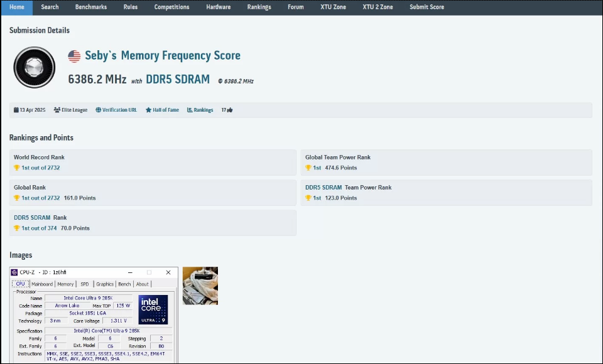Open the Search page from navigation bar
The width and height of the screenshot is (603, 364).
(x=50, y=7)
